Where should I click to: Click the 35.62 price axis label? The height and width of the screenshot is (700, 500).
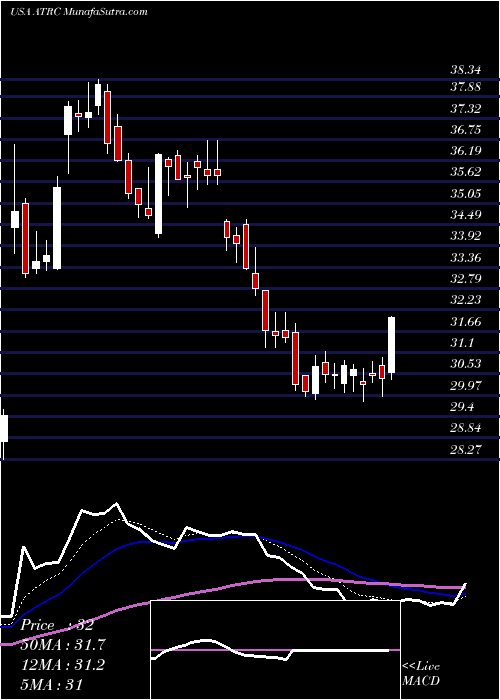[x=466, y=172]
